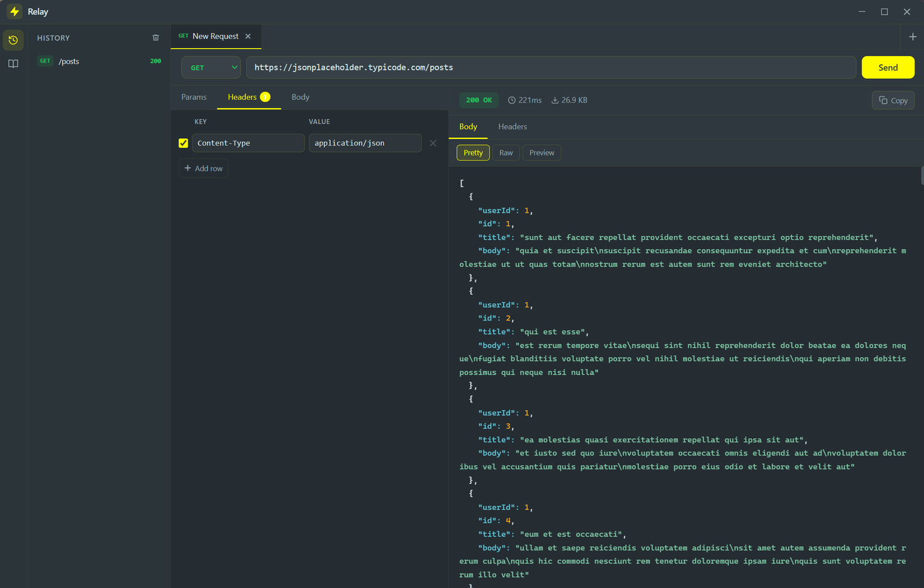Add a new header row
The image size is (924, 588).
203,168
